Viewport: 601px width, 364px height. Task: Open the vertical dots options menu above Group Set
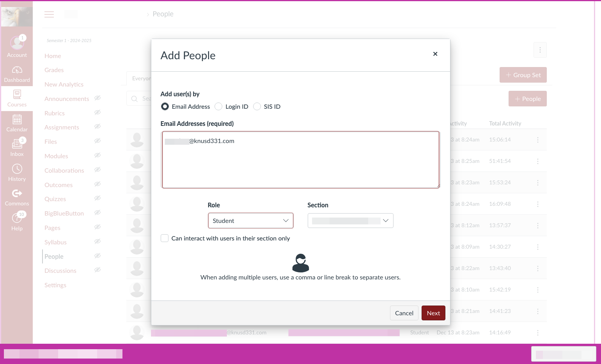click(x=540, y=50)
